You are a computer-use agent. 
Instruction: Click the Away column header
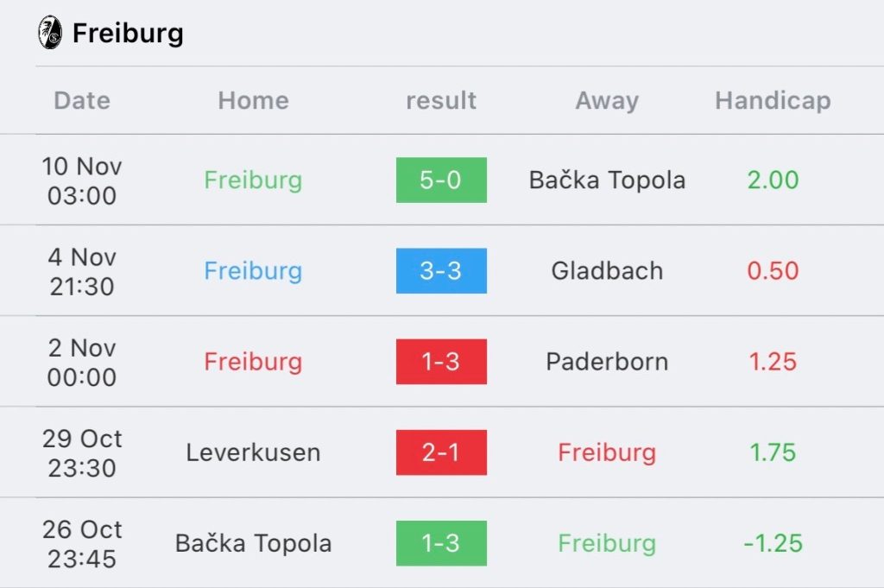coord(607,102)
